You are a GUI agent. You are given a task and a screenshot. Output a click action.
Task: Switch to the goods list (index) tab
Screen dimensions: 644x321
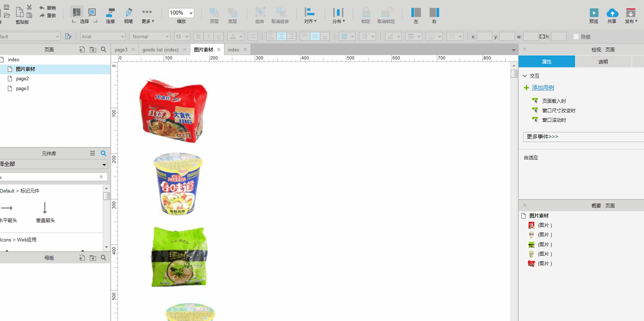coord(160,50)
